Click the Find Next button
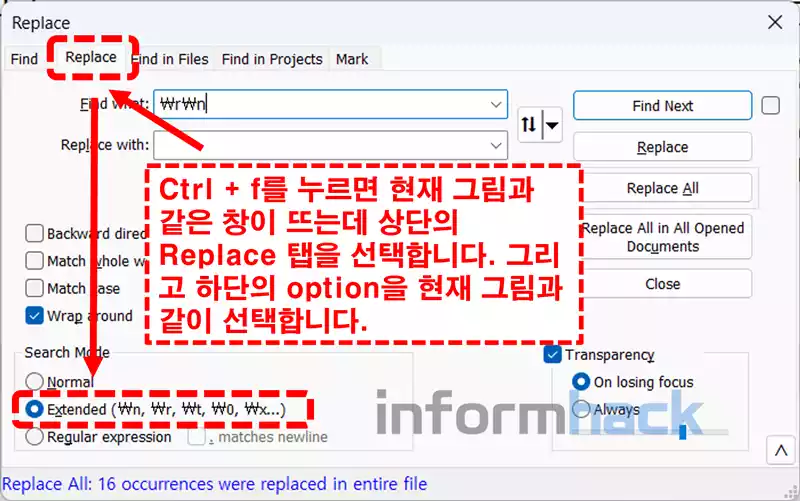The image size is (800, 501). click(662, 106)
